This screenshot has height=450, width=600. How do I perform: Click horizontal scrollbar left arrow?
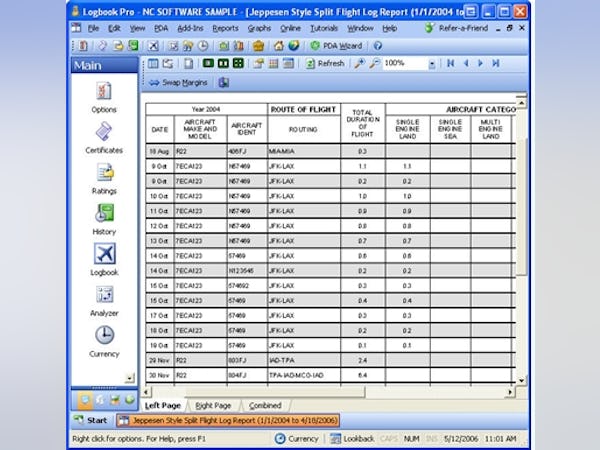[x=146, y=392]
